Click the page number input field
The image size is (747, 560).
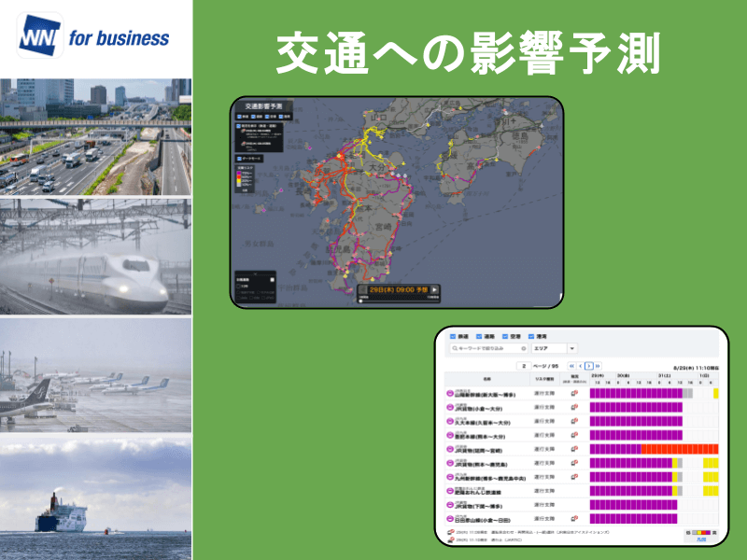524,366
